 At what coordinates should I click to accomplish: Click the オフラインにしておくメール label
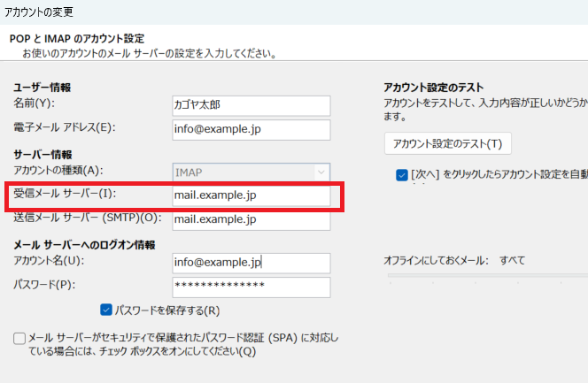433,260
